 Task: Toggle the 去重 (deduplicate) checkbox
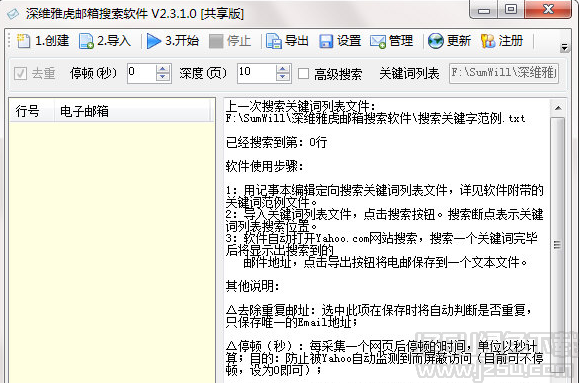tap(20, 73)
